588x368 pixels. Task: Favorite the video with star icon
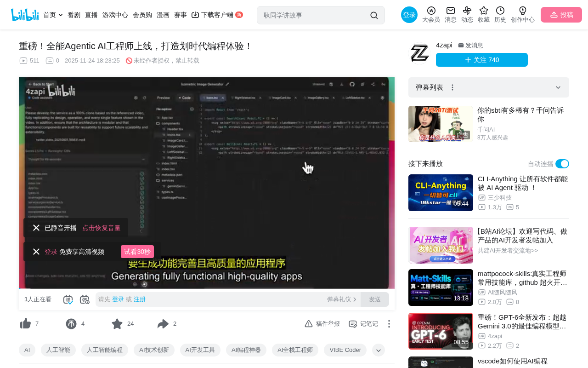(117, 324)
